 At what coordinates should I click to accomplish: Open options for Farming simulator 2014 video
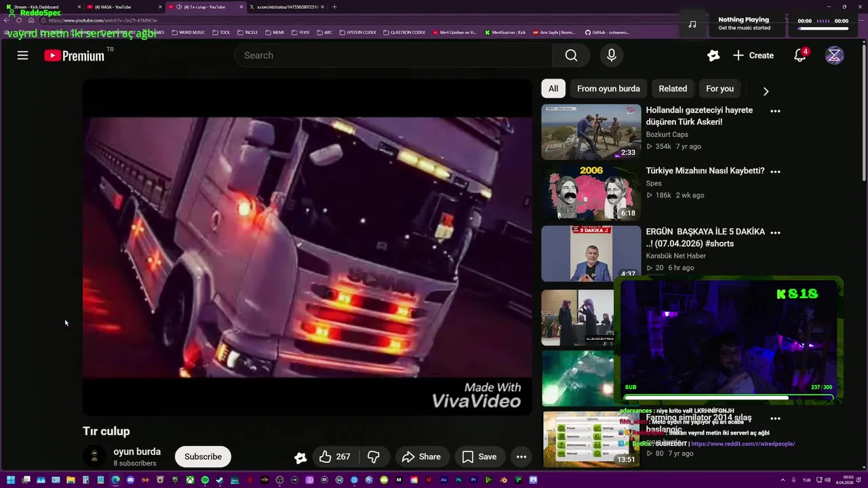[775, 419]
